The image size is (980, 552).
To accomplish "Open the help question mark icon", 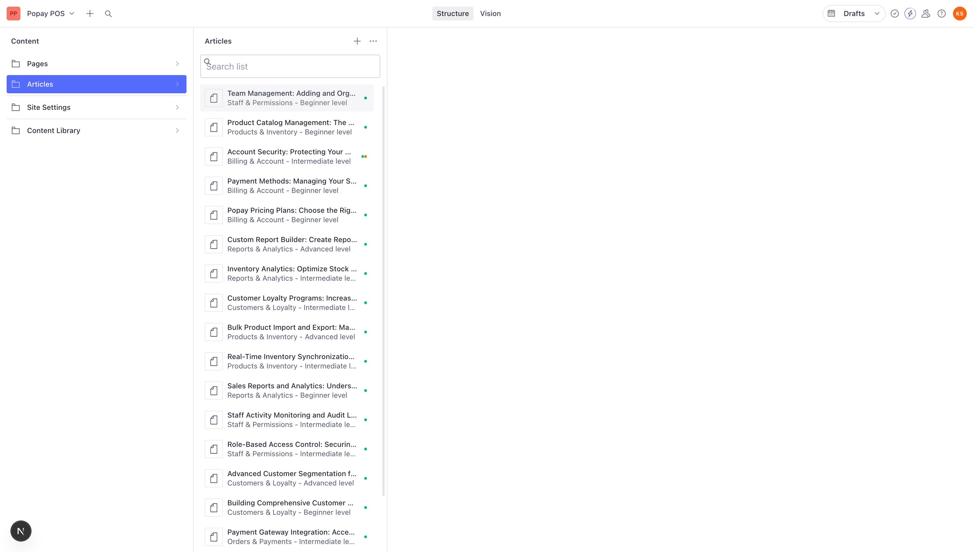I will click(x=942, y=13).
